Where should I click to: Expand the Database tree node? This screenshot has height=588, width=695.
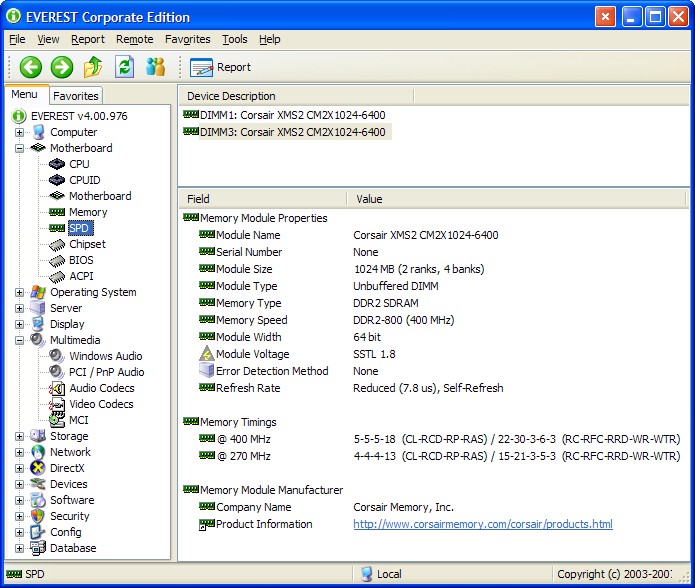[x=20, y=548]
